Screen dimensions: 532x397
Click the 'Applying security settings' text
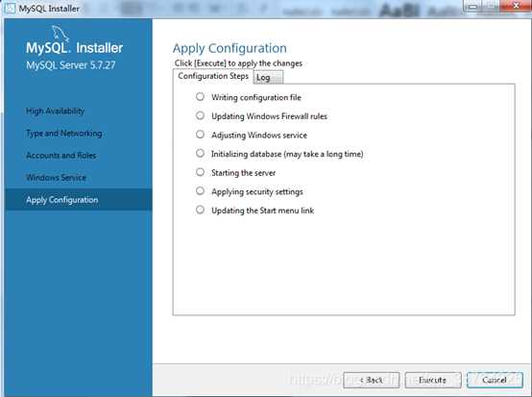click(256, 192)
